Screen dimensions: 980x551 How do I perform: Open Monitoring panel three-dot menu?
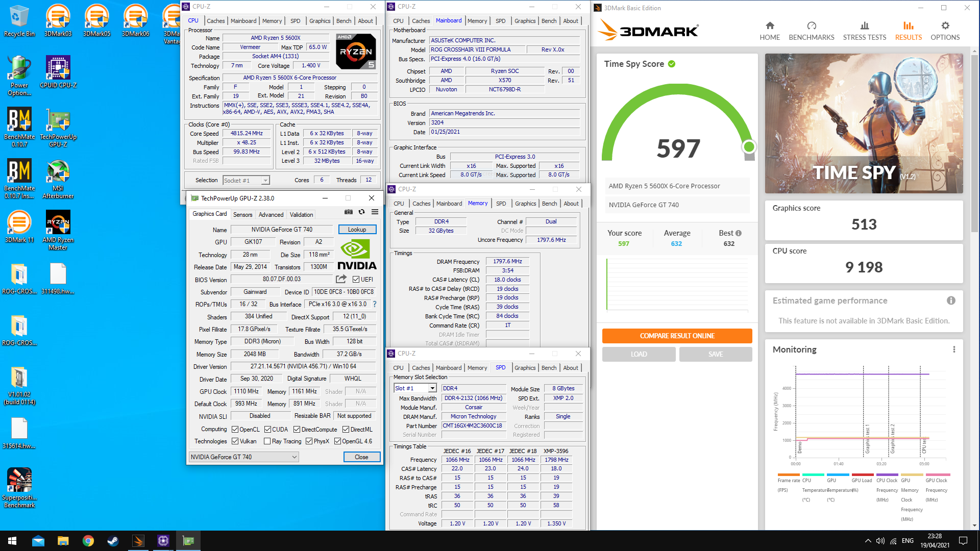tap(954, 349)
